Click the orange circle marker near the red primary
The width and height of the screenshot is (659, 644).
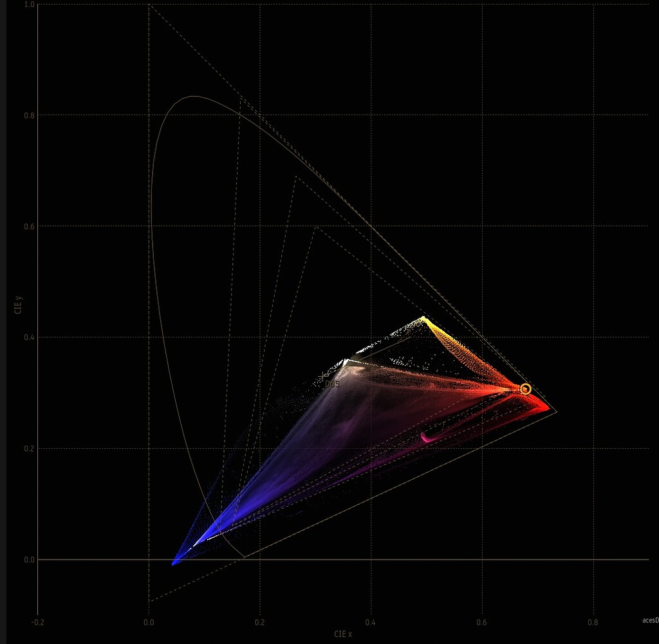(525, 389)
